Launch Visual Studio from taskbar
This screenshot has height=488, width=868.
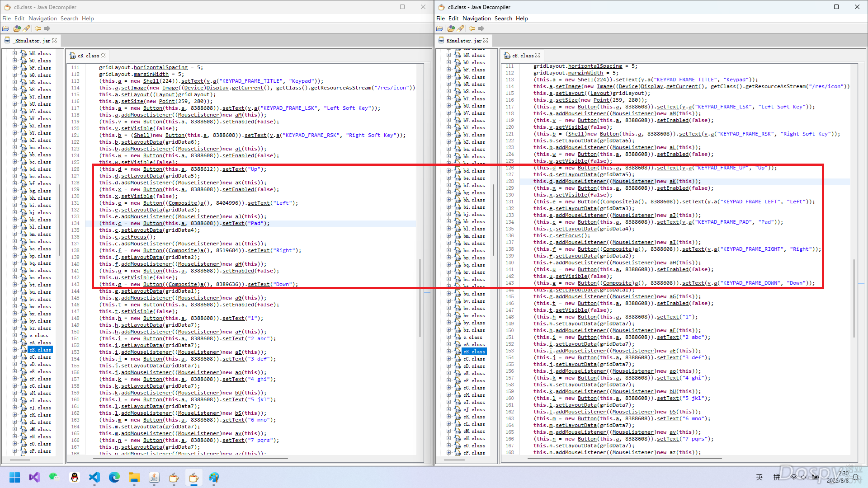[35, 477]
